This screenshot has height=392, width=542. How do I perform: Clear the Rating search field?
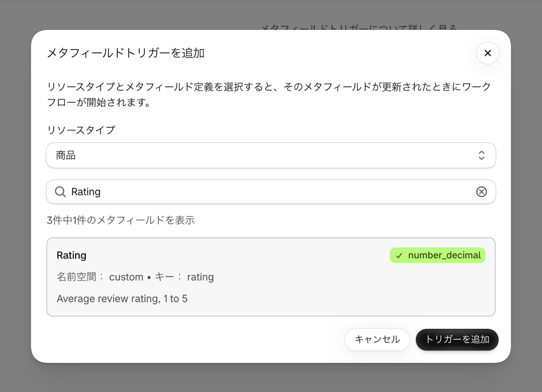click(481, 192)
